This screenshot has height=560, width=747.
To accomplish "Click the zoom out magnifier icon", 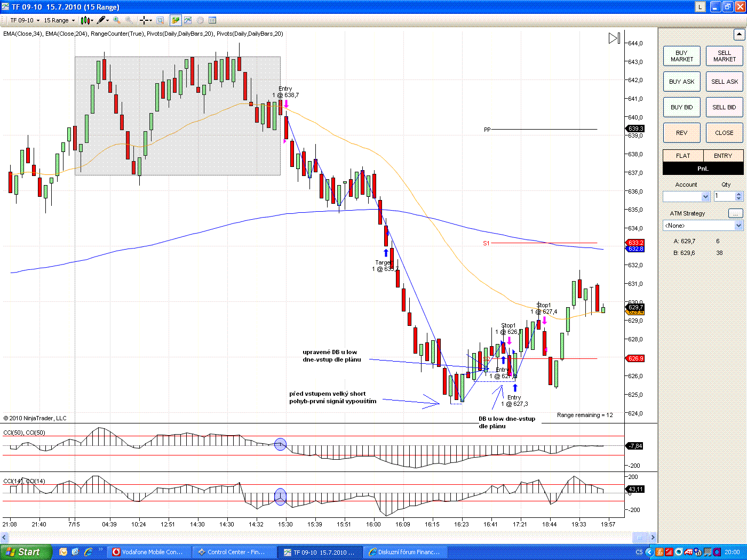I will tap(130, 20).
